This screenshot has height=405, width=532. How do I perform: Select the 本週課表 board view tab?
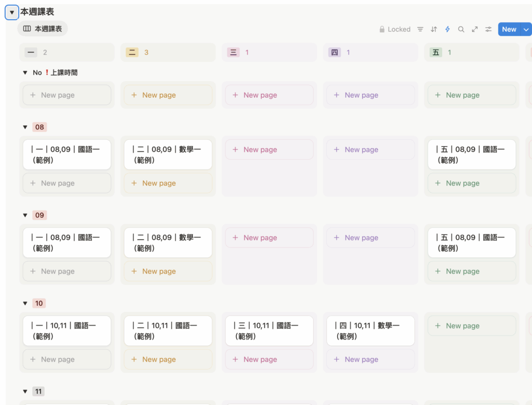coord(43,29)
